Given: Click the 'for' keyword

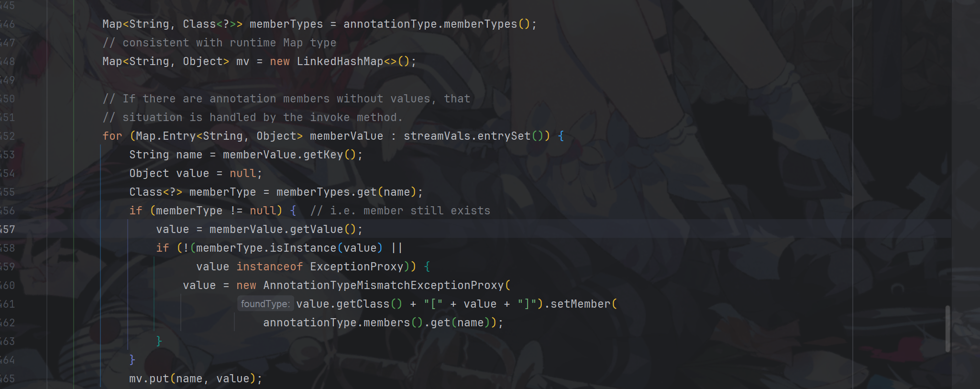Looking at the screenshot, I should (x=112, y=136).
